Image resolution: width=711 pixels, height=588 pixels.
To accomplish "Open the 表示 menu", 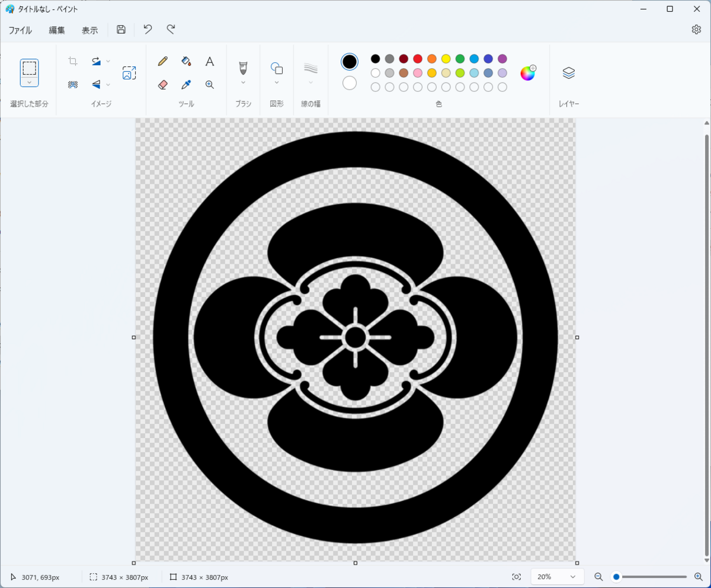I will click(x=90, y=30).
